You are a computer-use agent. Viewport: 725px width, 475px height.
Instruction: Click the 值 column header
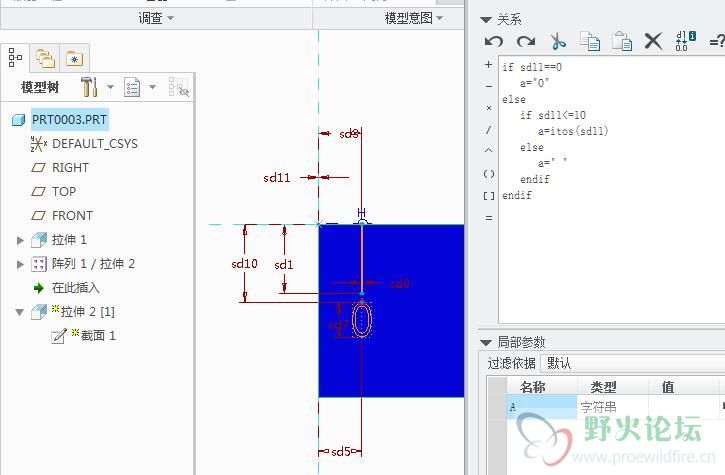684,387
